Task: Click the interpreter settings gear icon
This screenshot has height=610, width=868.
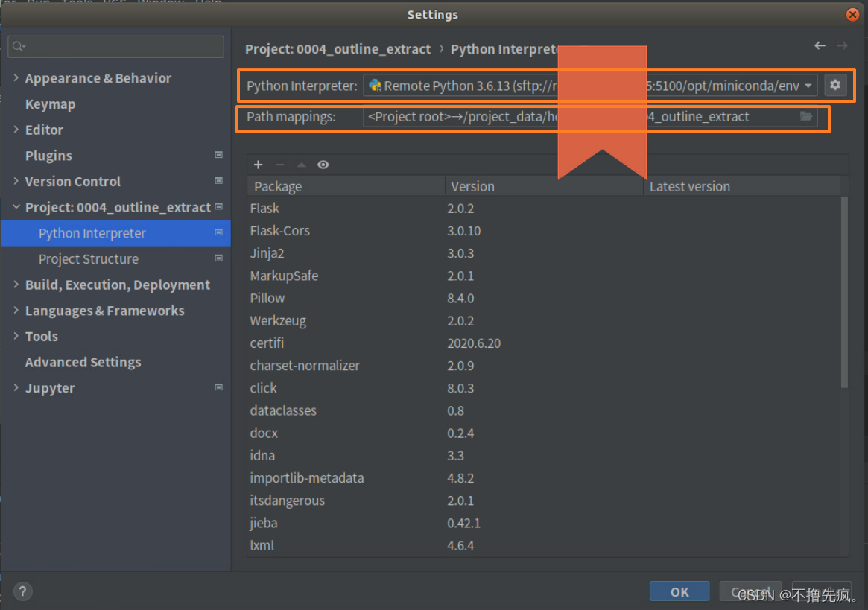Action: click(835, 85)
